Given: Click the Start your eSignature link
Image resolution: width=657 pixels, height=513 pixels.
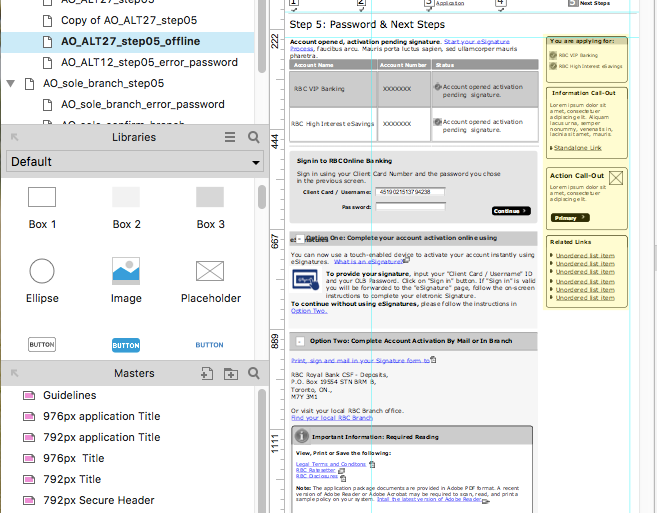Looking at the screenshot, I should click(477, 41).
